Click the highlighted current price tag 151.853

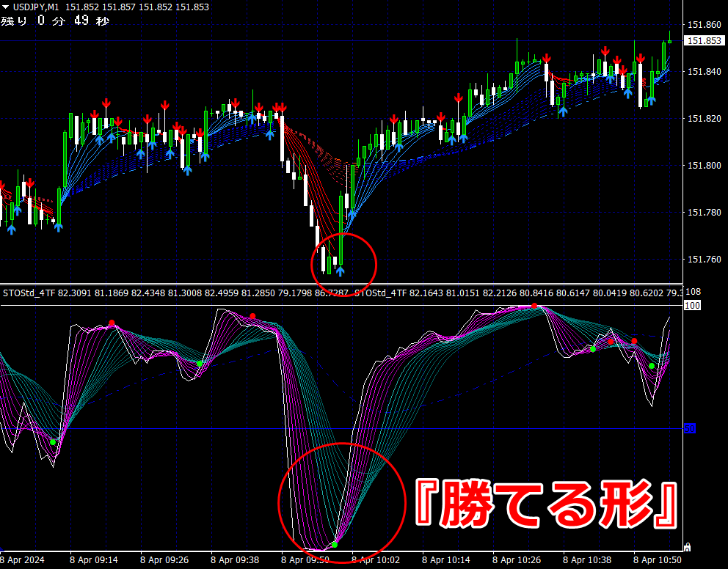point(705,41)
